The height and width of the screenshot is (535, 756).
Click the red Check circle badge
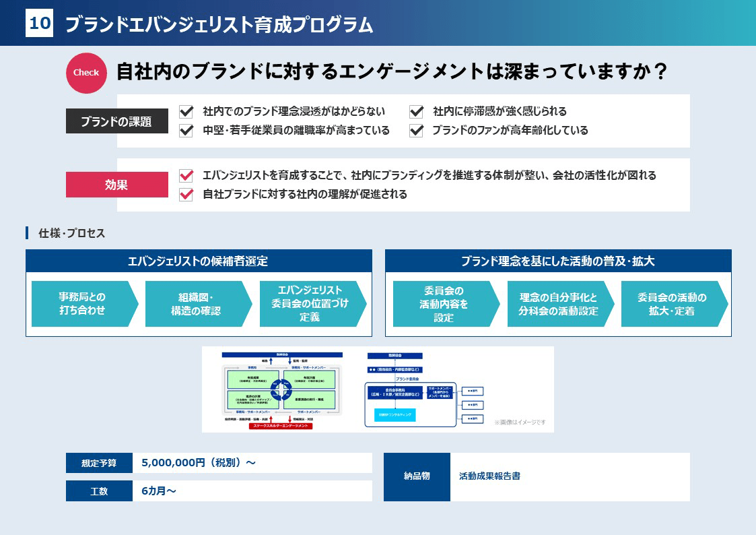(86, 73)
